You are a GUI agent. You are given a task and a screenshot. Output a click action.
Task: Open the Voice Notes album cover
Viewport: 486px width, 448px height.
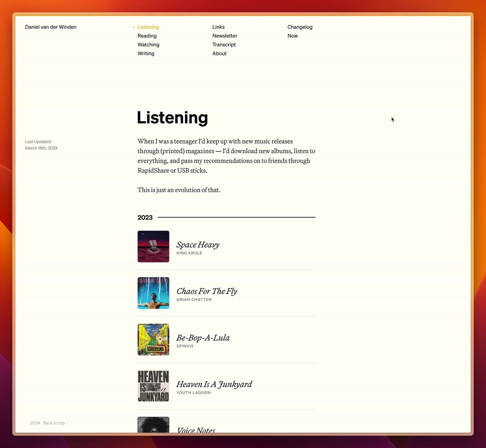click(x=153, y=425)
